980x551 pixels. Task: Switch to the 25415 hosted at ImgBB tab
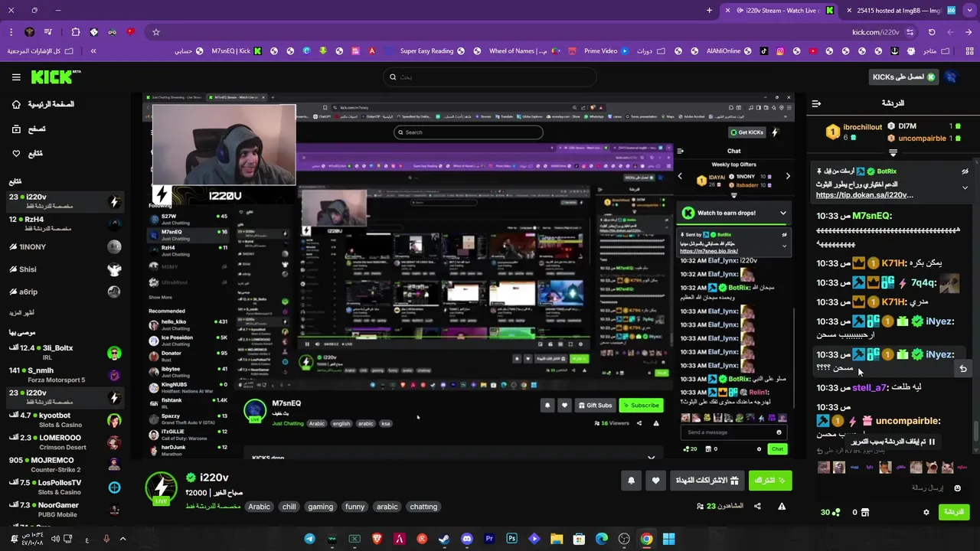(902, 11)
